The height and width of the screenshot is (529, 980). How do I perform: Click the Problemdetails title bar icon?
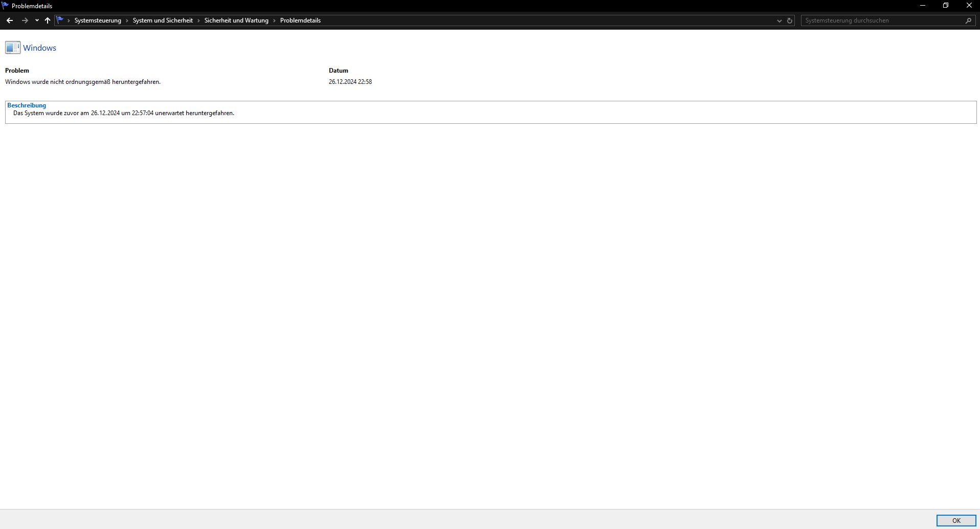(x=5, y=6)
